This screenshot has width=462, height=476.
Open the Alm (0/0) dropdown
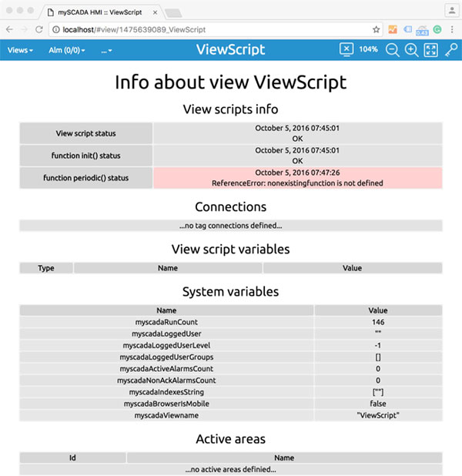tap(67, 50)
